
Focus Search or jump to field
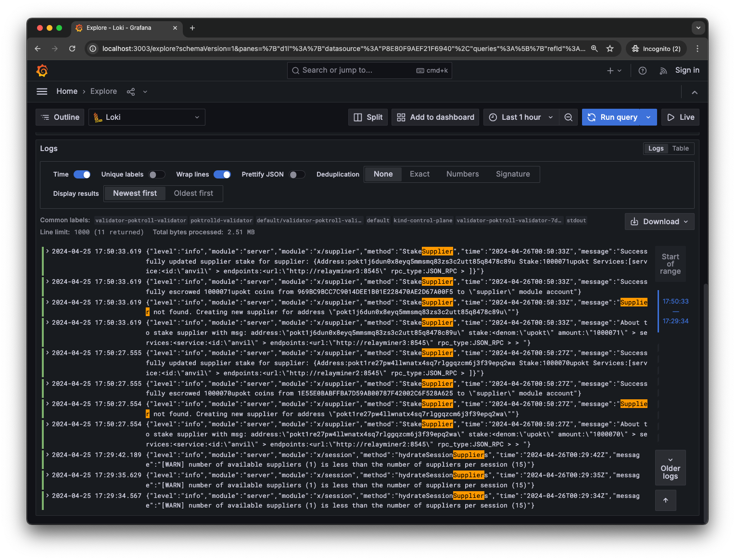click(369, 71)
